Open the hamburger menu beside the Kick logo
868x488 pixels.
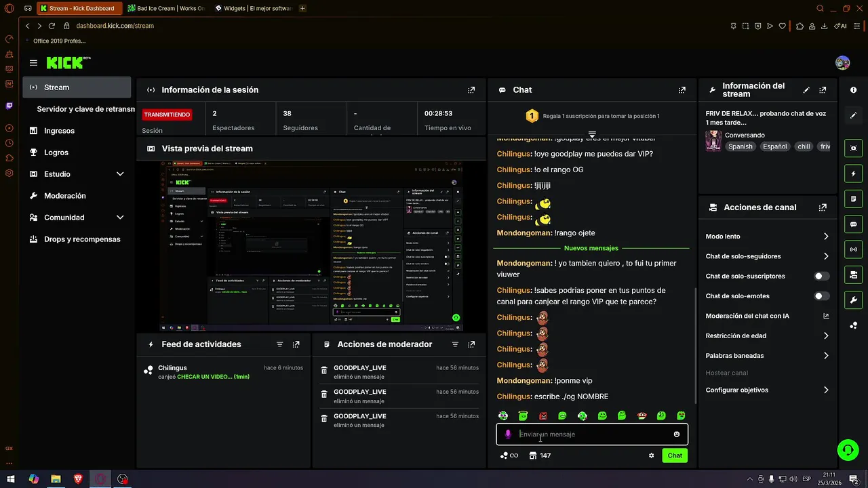pos(33,63)
